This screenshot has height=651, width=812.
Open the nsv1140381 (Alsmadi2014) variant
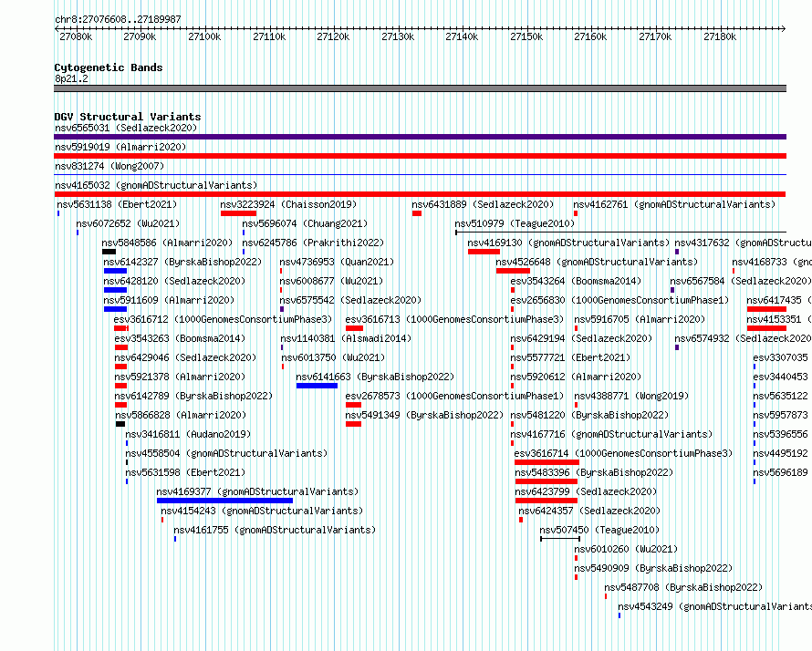click(346, 338)
